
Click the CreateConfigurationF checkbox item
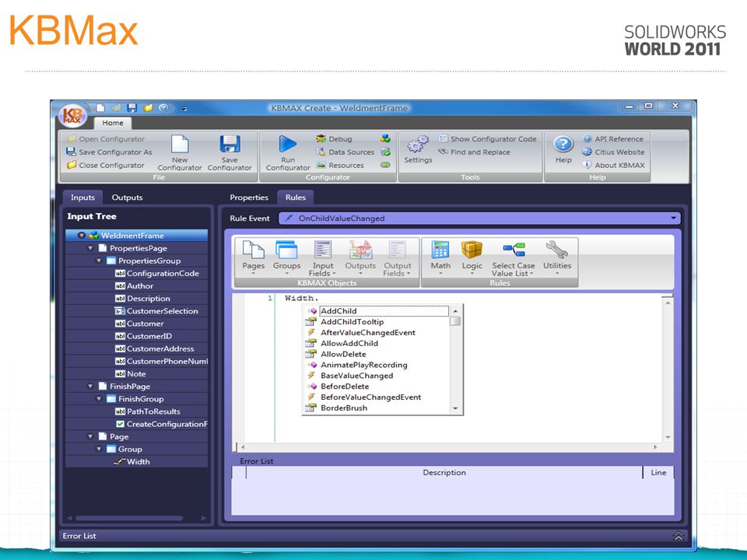(162, 424)
